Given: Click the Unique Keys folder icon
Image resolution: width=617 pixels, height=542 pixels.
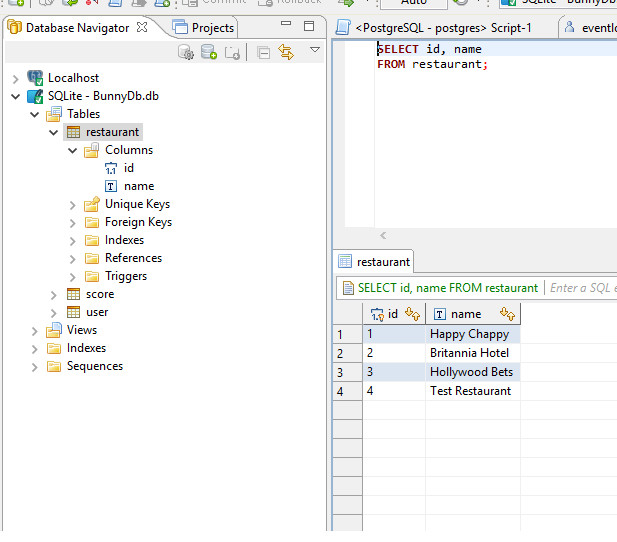Looking at the screenshot, I should [92, 204].
